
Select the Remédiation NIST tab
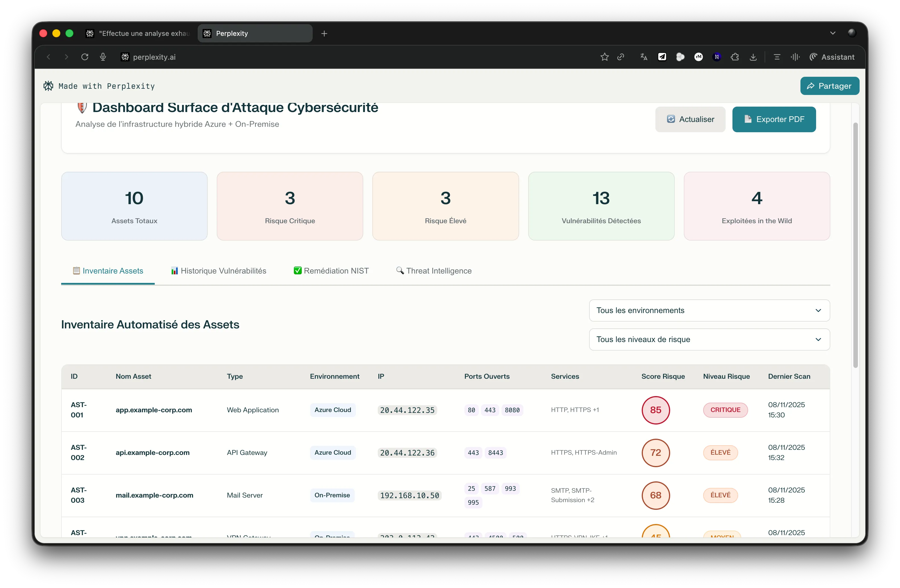coord(331,271)
